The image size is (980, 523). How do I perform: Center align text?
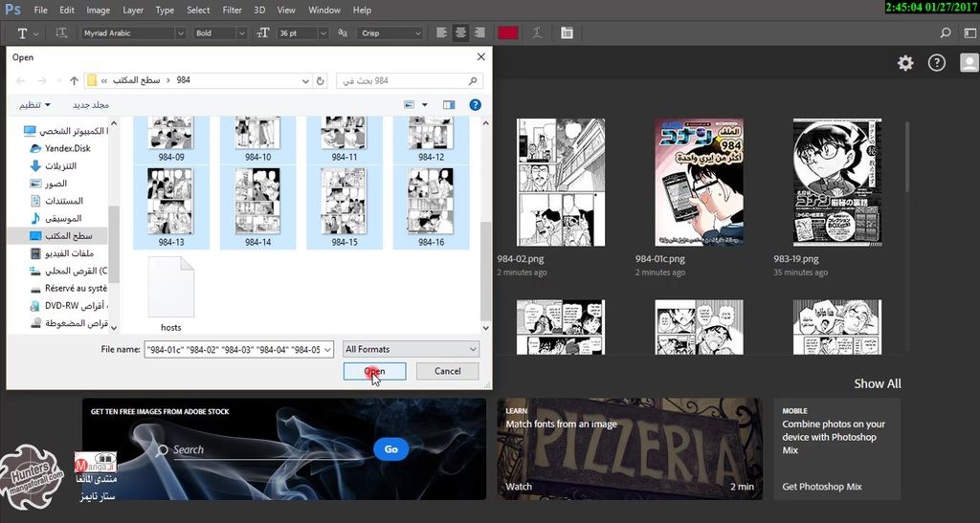point(460,33)
